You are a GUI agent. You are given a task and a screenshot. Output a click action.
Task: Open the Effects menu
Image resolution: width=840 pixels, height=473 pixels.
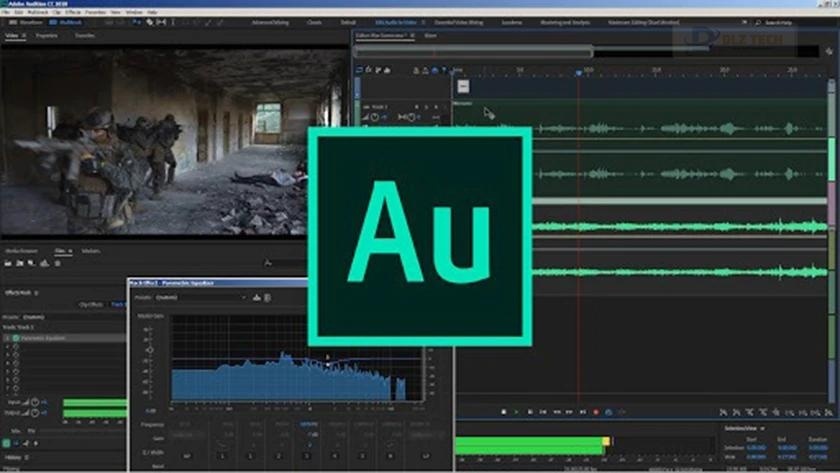[x=73, y=12]
